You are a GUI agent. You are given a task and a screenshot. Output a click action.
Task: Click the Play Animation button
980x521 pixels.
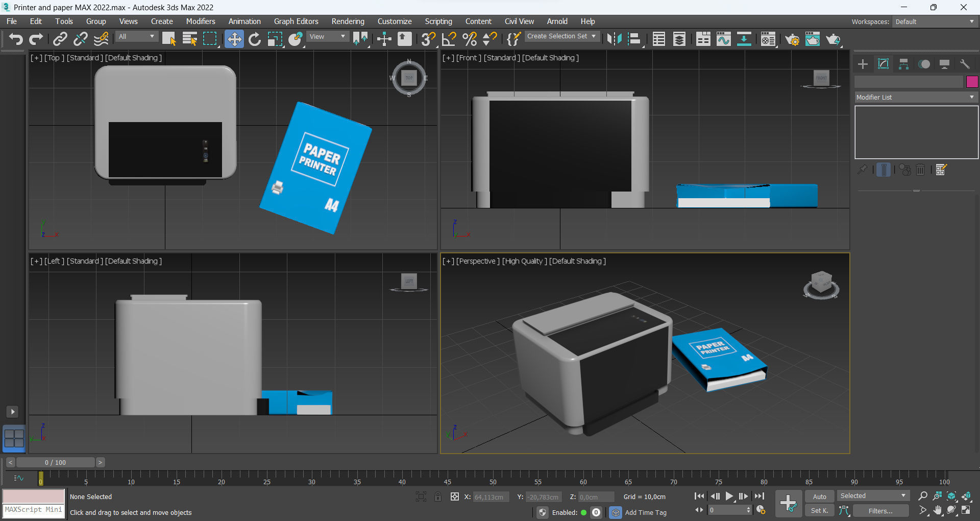click(729, 496)
